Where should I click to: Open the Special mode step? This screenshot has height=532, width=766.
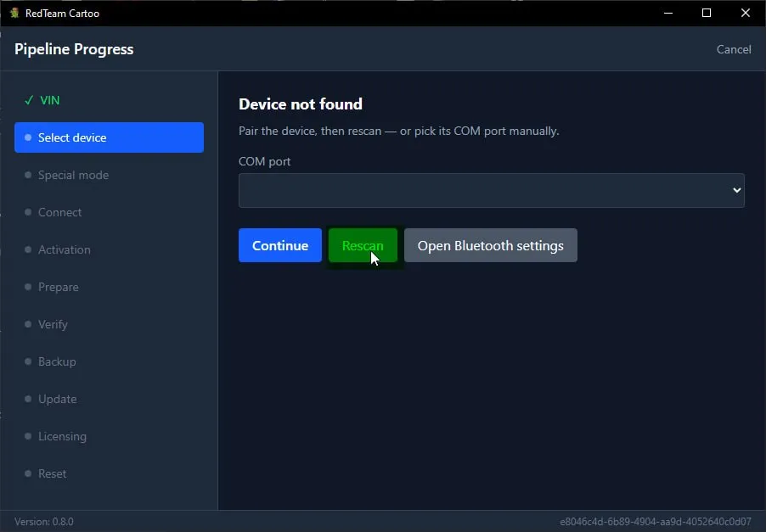(109, 175)
